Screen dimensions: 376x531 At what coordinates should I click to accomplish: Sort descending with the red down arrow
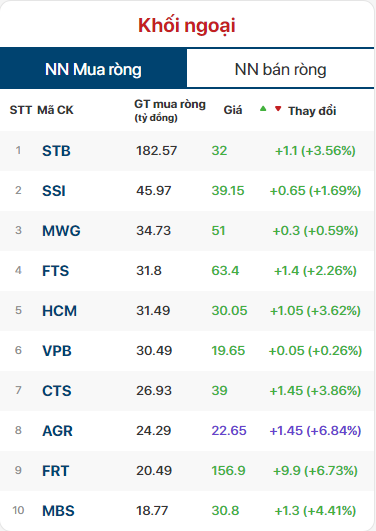pyautogui.click(x=278, y=109)
